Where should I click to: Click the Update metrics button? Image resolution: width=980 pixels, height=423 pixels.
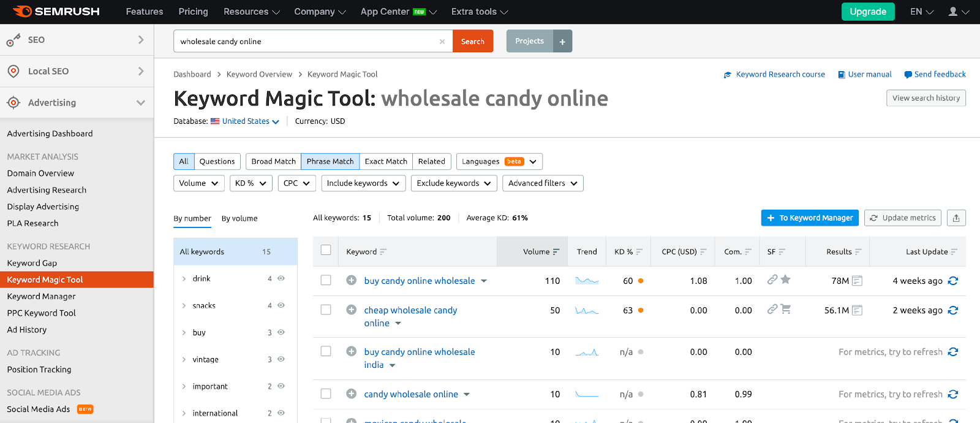click(903, 218)
